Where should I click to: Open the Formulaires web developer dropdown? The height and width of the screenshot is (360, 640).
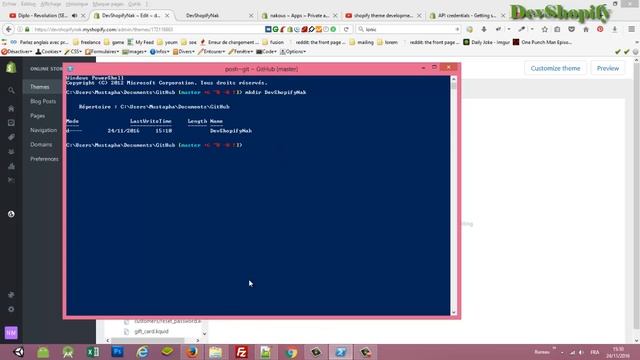tap(102, 52)
